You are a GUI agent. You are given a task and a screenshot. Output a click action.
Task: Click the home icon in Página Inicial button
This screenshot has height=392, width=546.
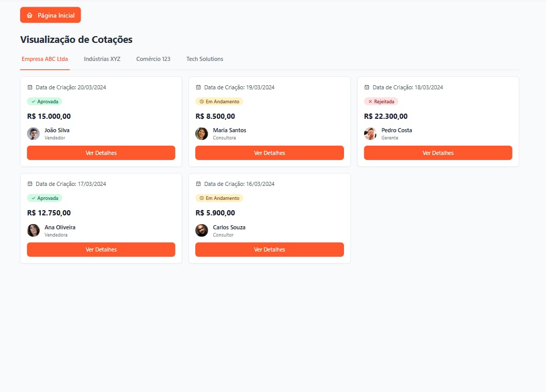pyautogui.click(x=29, y=15)
